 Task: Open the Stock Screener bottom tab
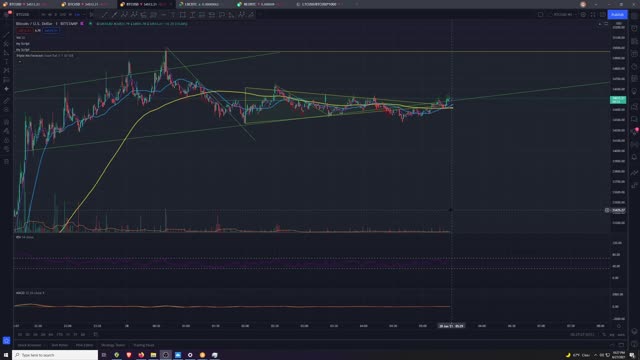[x=29, y=345]
